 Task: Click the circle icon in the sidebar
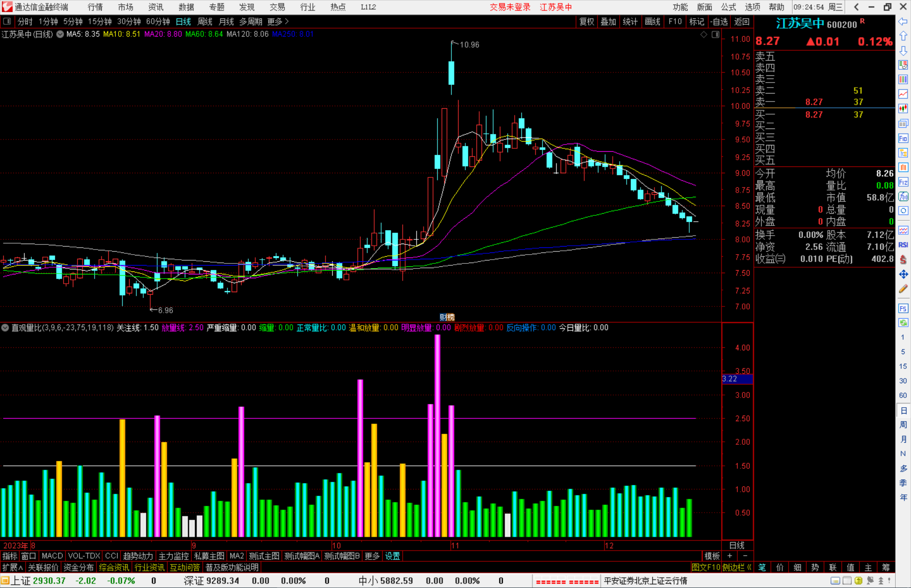903,211
